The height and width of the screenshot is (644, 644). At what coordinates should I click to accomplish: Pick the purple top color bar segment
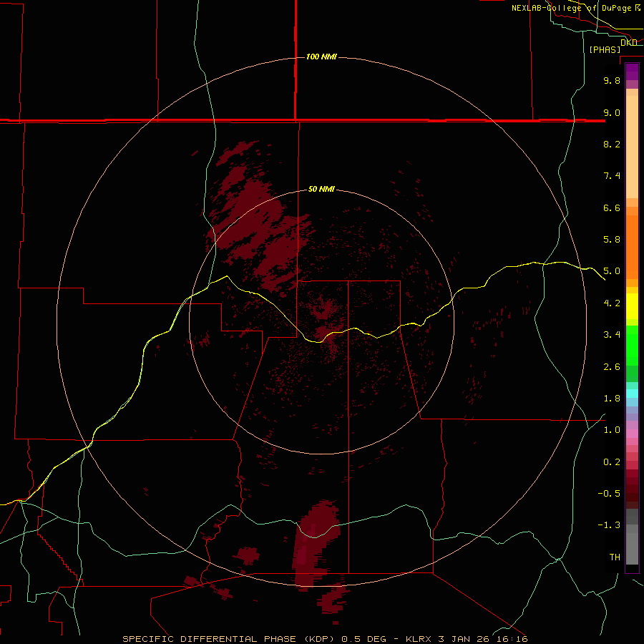632,72
